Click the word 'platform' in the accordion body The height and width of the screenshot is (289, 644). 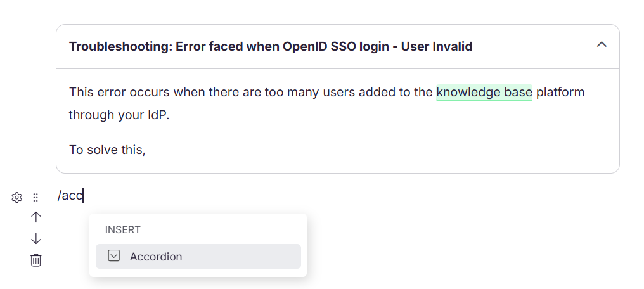(x=560, y=93)
